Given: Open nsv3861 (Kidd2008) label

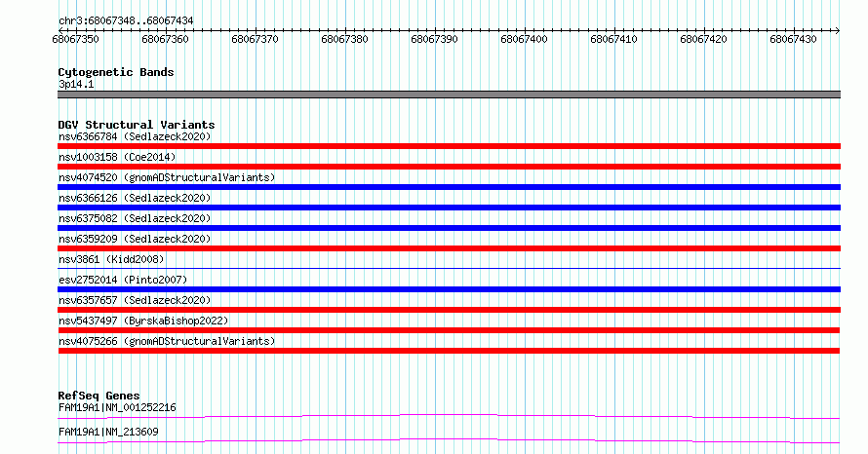Looking at the screenshot, I should pyautogui.click(x=111, y=259).
